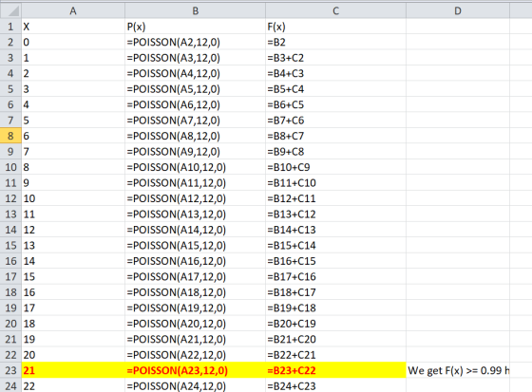Click highlighted =POISSON(A23,12,0) cell
The height and width of the screenshot is (392, 532).
(195, 370)
